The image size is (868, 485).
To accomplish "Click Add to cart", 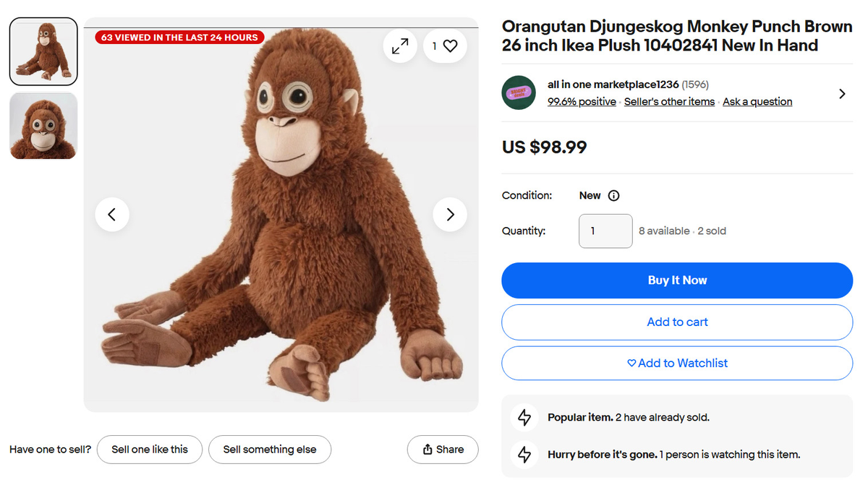I will click(x=677, y=322).
